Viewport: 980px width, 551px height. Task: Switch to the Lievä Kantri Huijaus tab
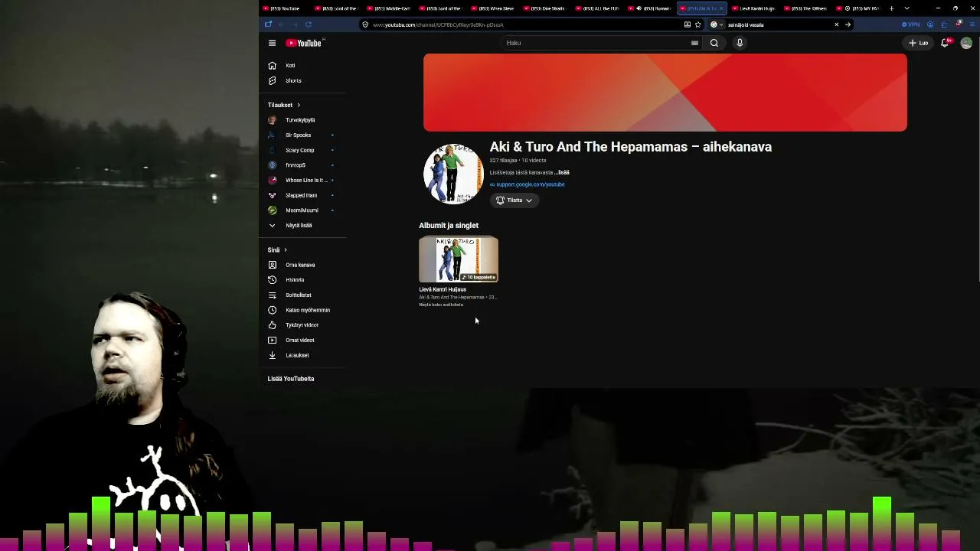tap(754, 8)
